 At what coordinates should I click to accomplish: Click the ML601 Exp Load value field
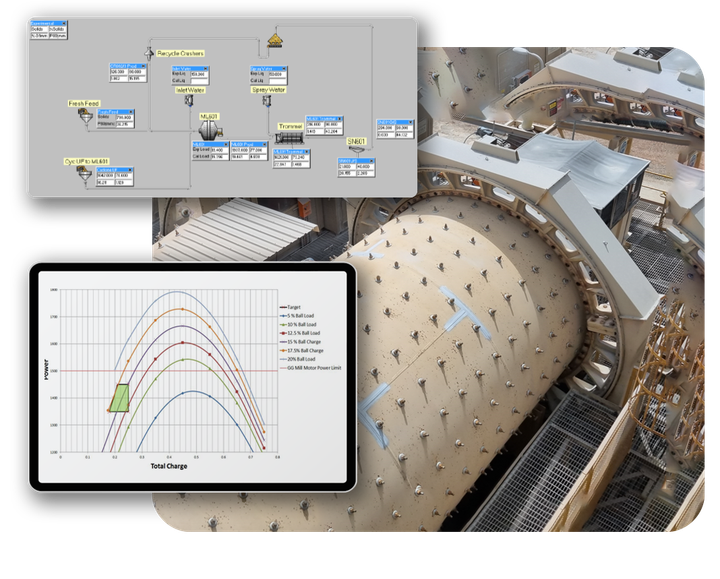point(219,150)
